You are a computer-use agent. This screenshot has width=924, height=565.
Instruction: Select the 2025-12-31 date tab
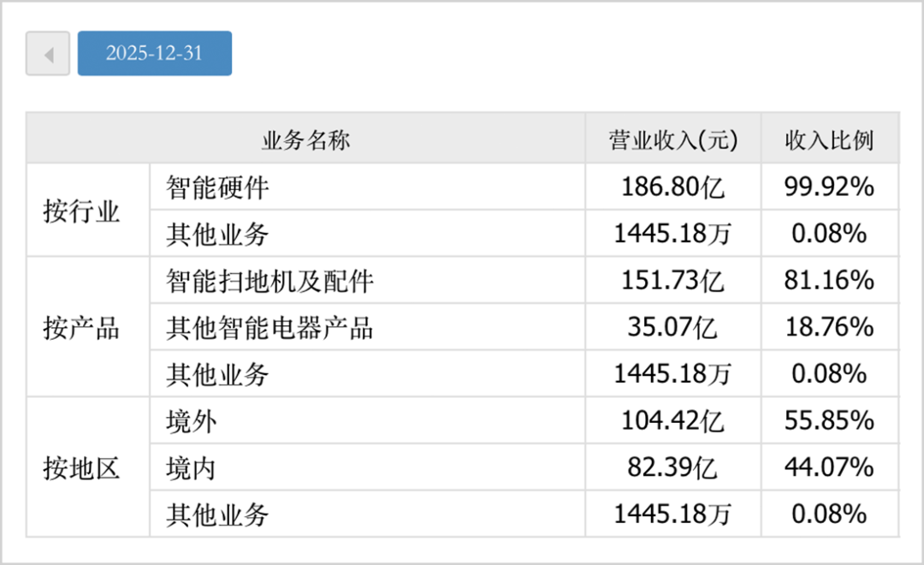(154, 53)
